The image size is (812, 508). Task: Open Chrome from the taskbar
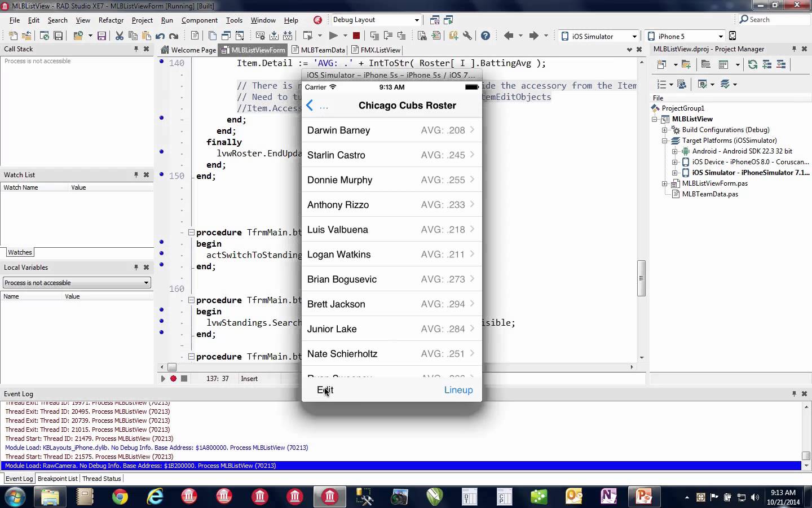[120, 497]
